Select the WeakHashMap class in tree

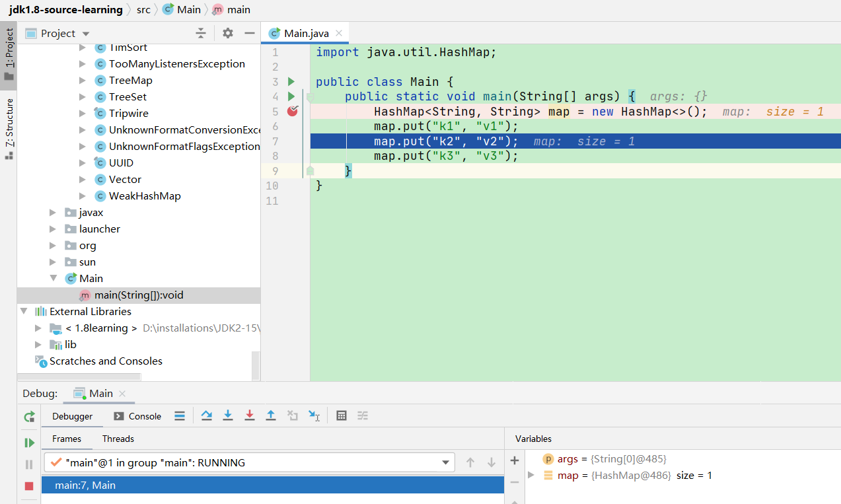[x=144, y=196]
